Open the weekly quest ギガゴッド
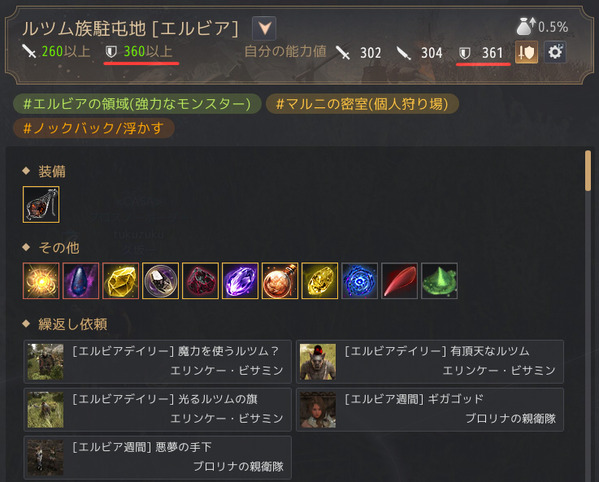Screen dimensions: 599x482 point(430,410)
